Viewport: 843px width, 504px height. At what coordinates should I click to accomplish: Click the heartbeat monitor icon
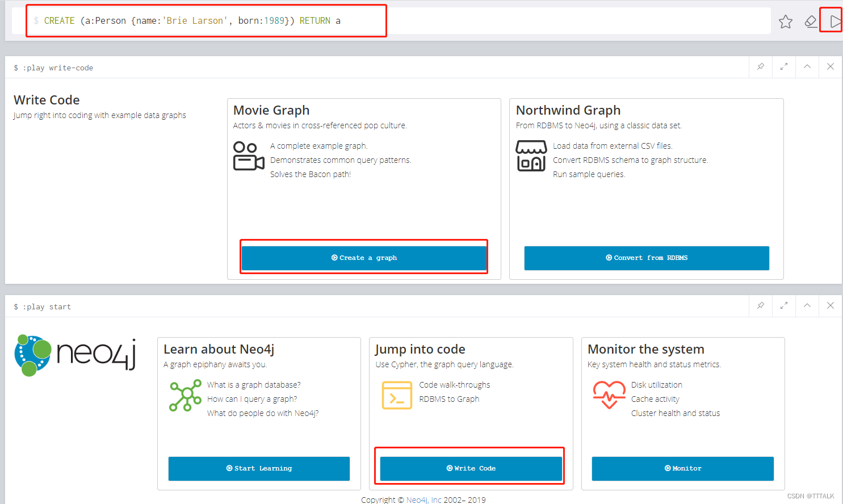click(x=609, y=395)
